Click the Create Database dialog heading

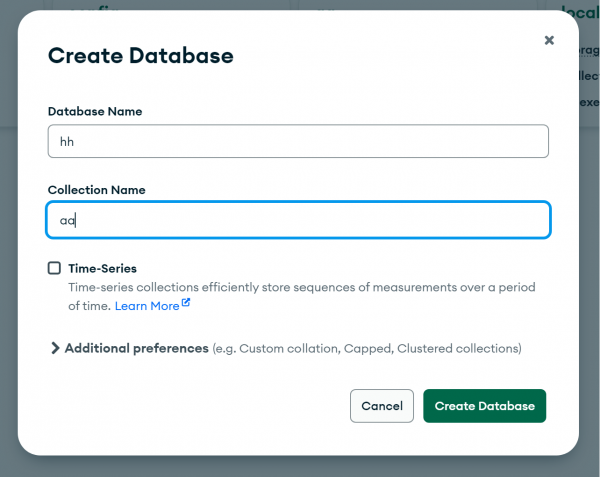[140, 55]
